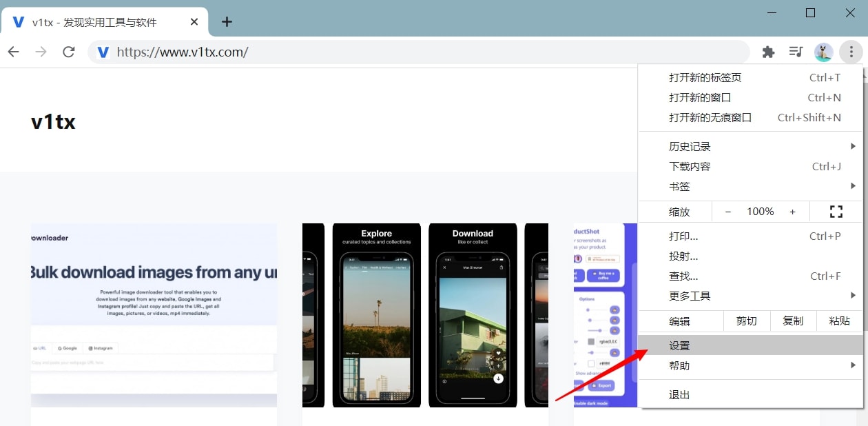
Task: Open the media control icon
Action: [x=796, y=52]
